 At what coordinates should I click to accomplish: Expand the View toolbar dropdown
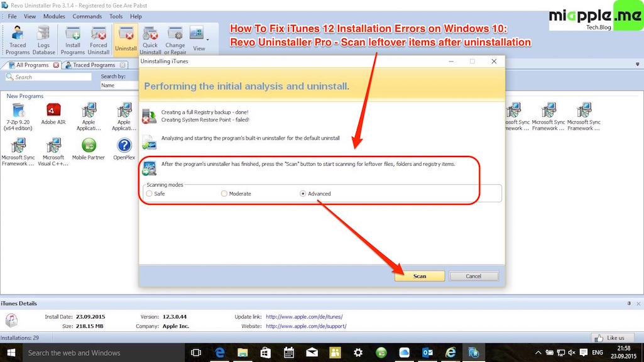click(x=199, y=39)
